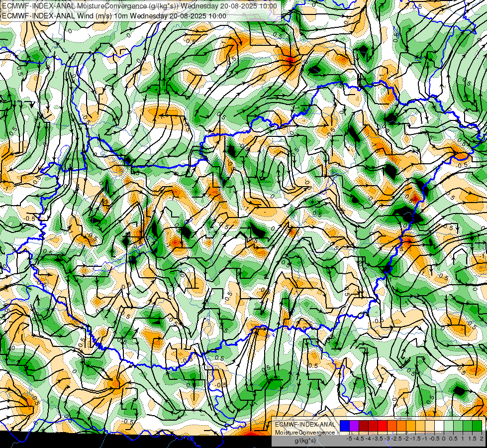Click the -2 legend scale label
The image size is (487, 448).
point(406,439)
